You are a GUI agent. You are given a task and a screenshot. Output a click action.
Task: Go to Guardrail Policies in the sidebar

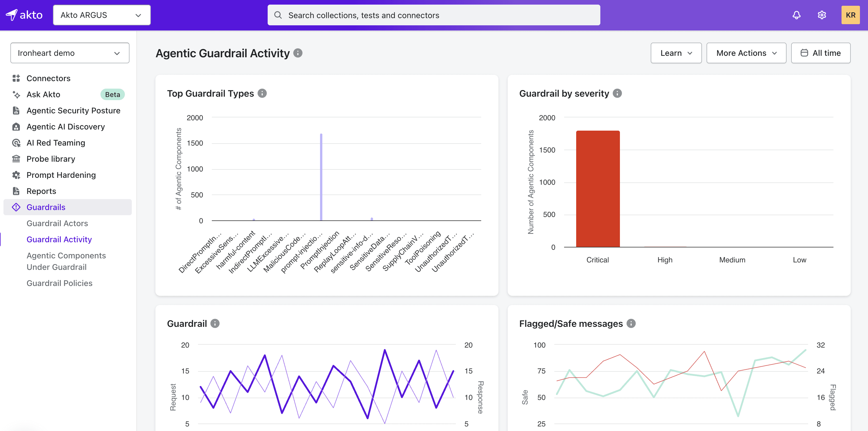pyautogui.click(x=59, y=283)
